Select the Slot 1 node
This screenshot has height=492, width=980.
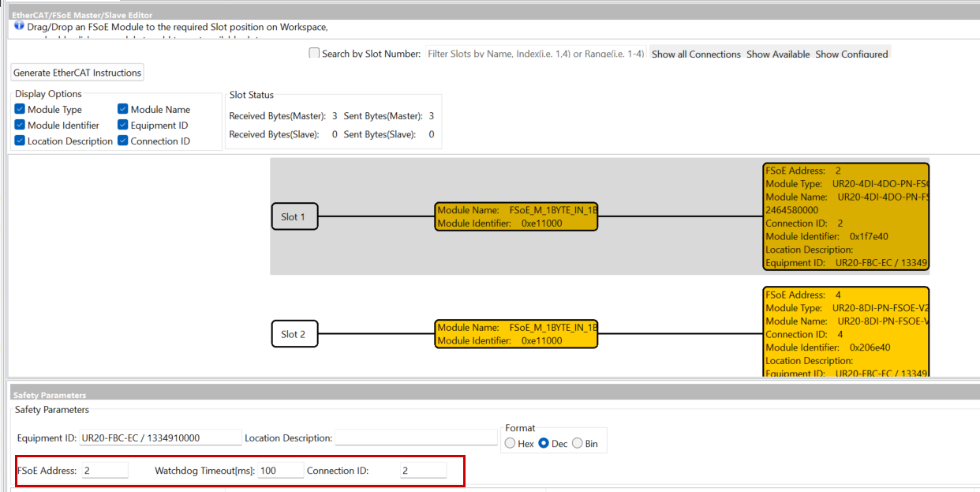pyautogui.click(x=294, y=216)
